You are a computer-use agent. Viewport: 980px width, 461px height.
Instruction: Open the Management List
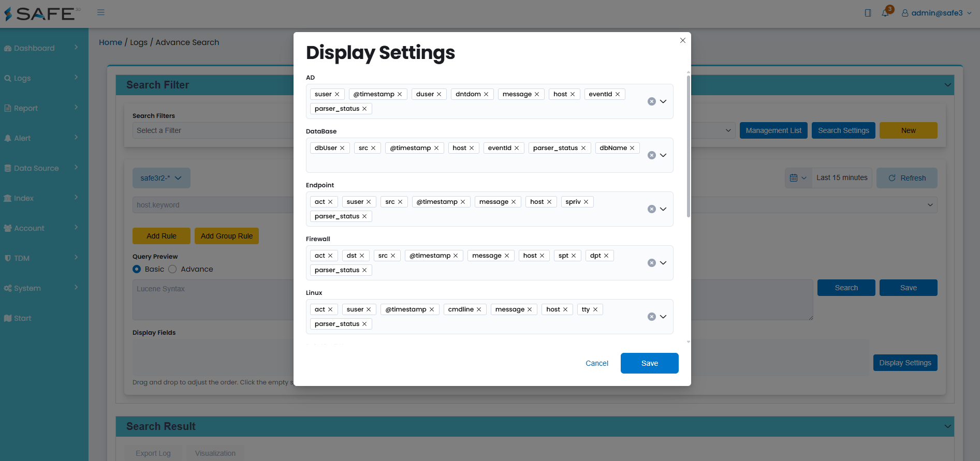(773, 130)
